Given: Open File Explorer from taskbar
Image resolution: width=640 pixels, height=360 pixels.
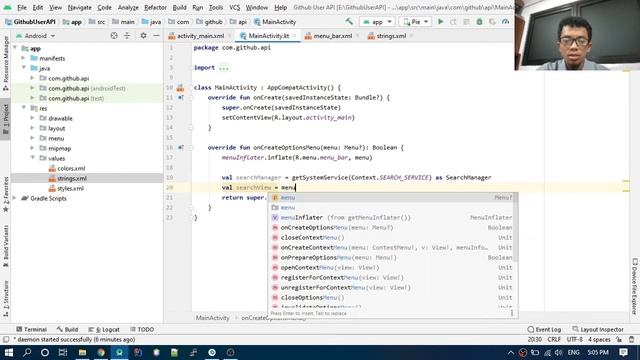Looking at the screenshot, I should pos(82,352).
